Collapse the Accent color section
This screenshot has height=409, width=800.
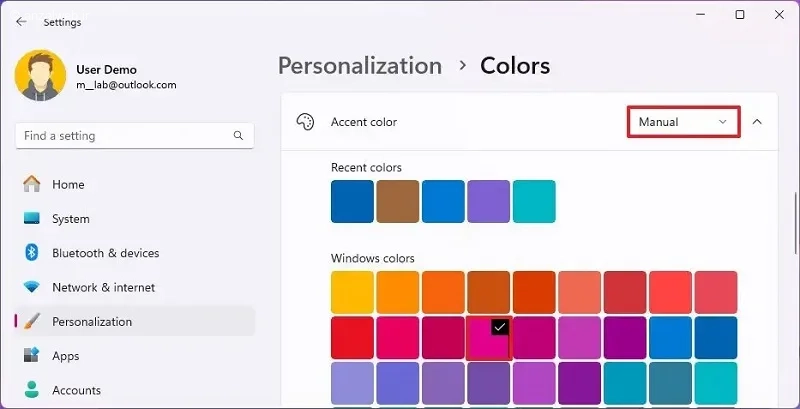coord(757,122)
